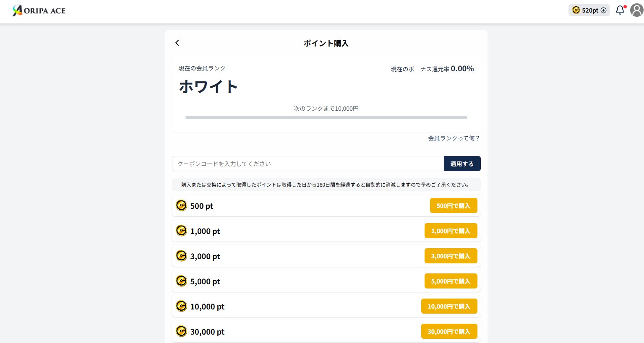644x343 pixels.
Task: Open the 会員ランクって何？ link
Action: tap(454, 138)
